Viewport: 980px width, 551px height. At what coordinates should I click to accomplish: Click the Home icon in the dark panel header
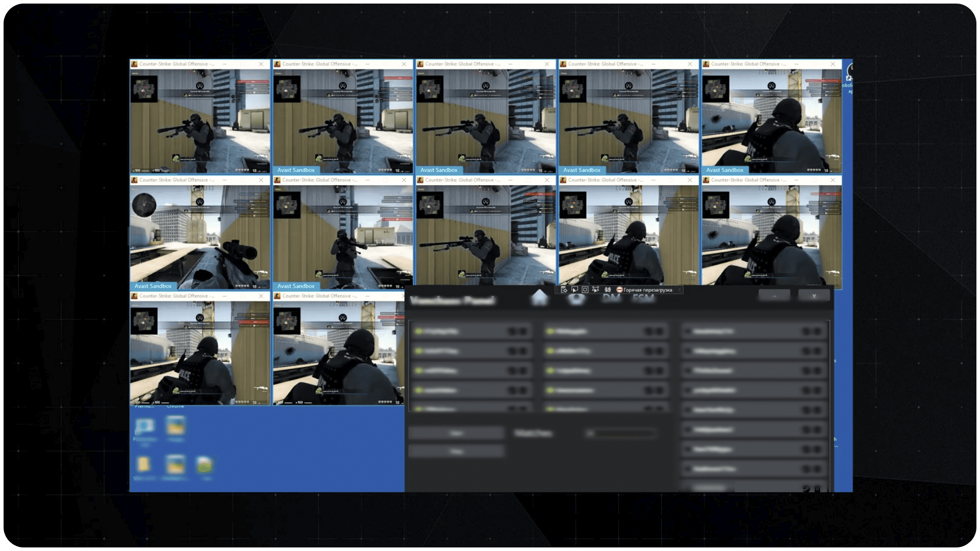point(539,297)
